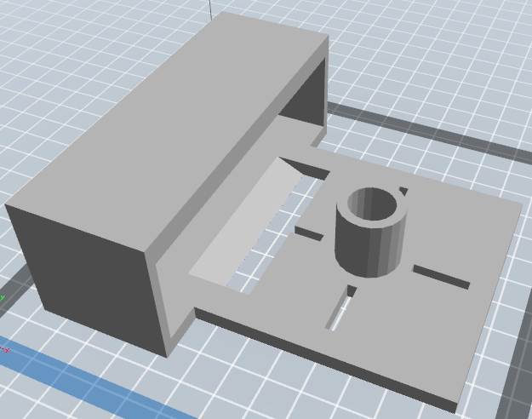532x419 pixels.
Task: Select the hollow cylinder post on the model
Action: point(371,232)
